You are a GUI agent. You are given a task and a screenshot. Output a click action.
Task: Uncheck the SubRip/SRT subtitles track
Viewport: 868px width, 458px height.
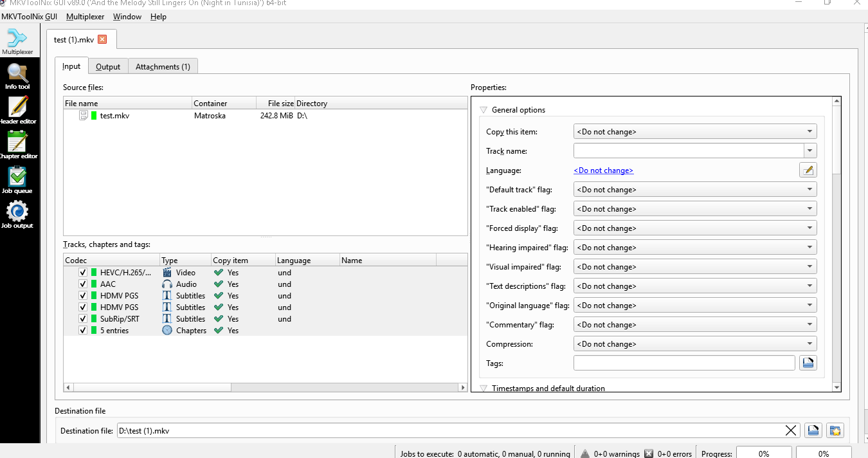pyautogui.click(x=82, y=319)
